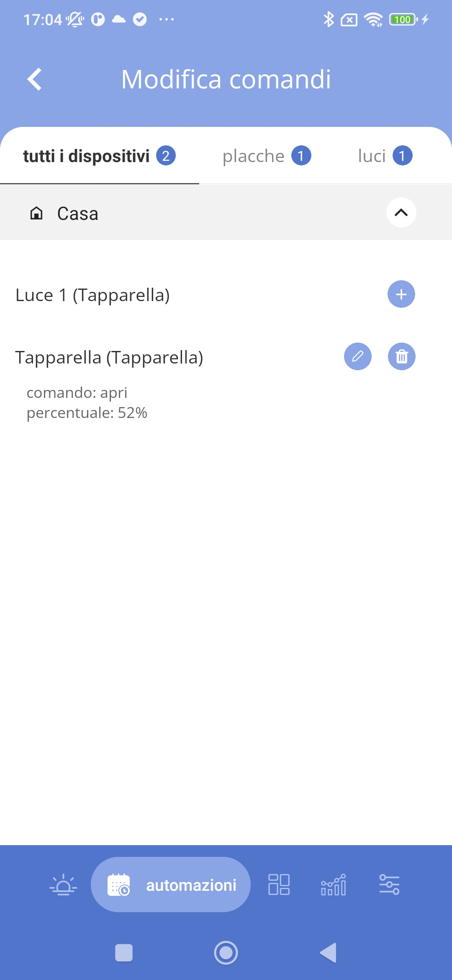The image size is (452, 980).
Task: Add command for Luce 1 (Tapparella)
Action: click(401, 294)
